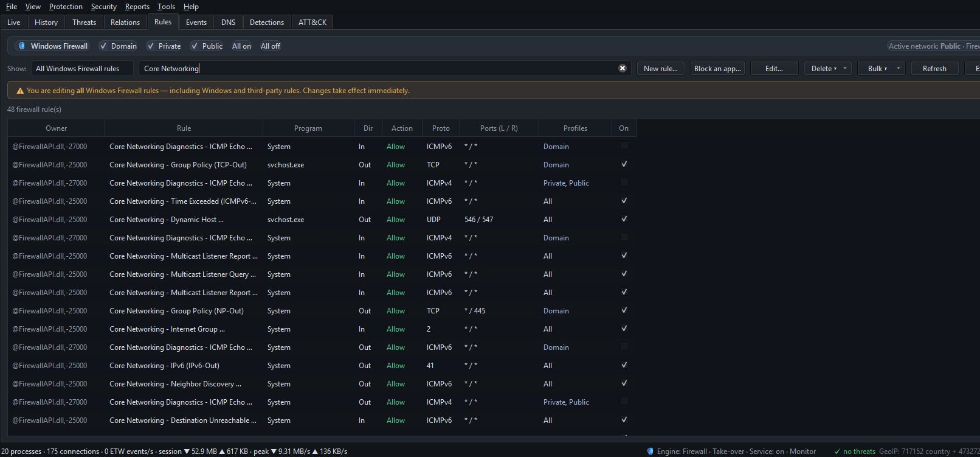The height and width of the screenshot is (457, 980).
Task: Click the Block an app... button
Action: click(717, 68)
